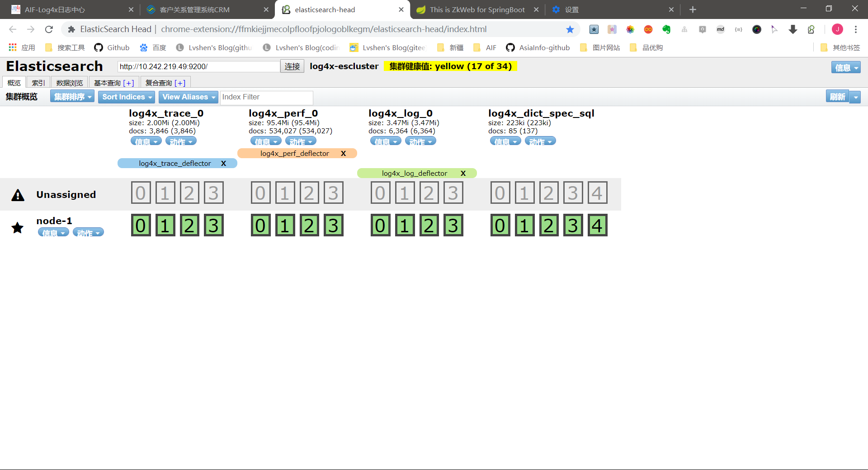Screen dimensions: 868x470
Task: Open 其他书签 folder
Action: (x=840, y=47)
